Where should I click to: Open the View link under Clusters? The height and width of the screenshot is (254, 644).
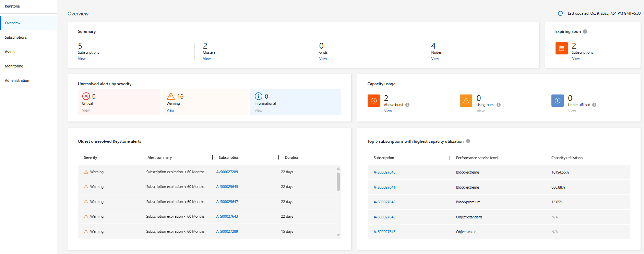(x=207, y=59)
